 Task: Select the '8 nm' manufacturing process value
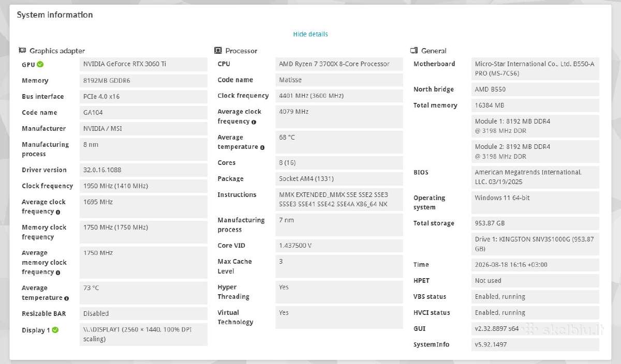pos(143,149)
